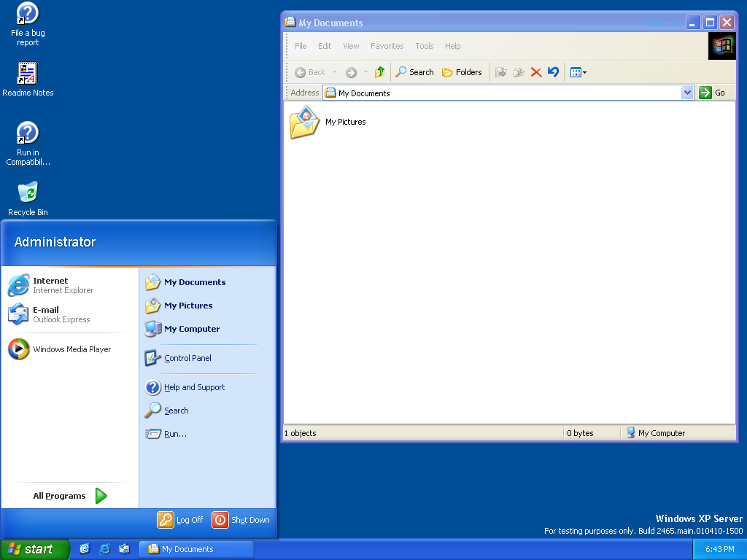747x560 pixels.
Task: Click the Shut Down button
Action: tap(241, 520)
